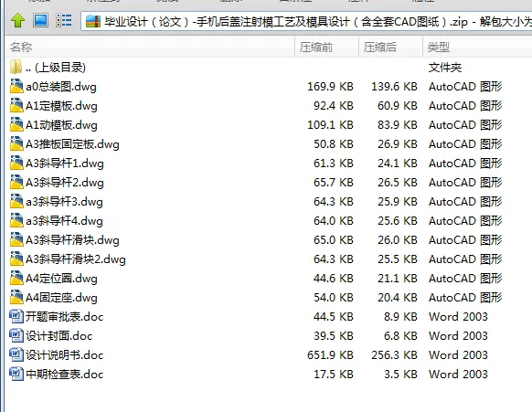Viewport: 532px width, 412px height.
Task: Select file name A1动模板.dwg
Action: [61, 125]
